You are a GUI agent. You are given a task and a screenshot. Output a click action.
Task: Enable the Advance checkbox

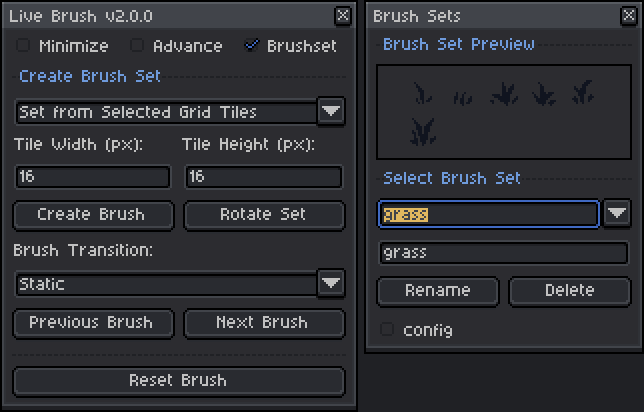(x=138, y=46)
